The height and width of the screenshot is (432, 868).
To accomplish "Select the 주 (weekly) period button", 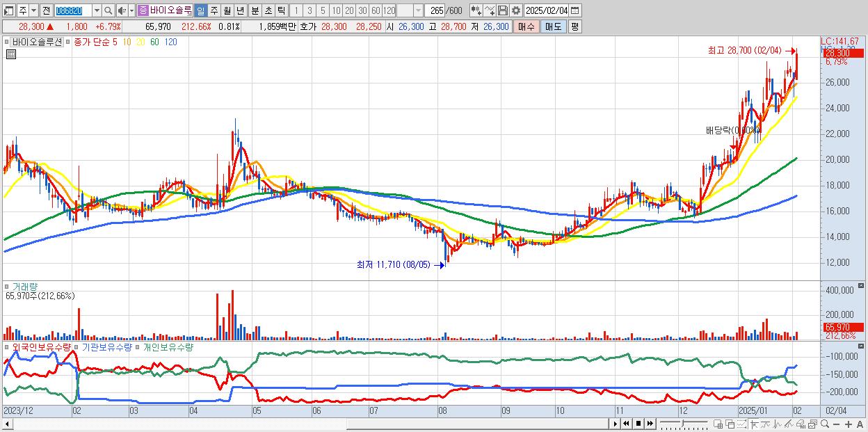I will coord(214,10).
